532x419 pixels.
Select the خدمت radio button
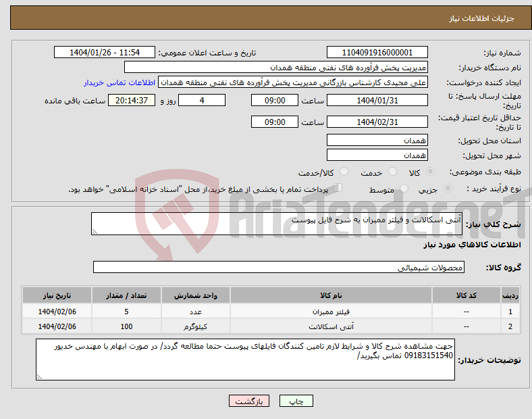tap(392, 172)
